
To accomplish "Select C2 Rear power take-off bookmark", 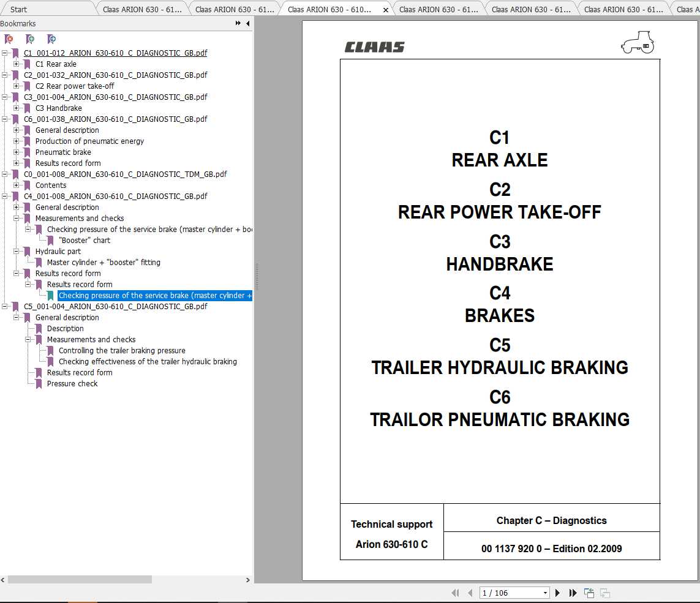I will [75, 86].
